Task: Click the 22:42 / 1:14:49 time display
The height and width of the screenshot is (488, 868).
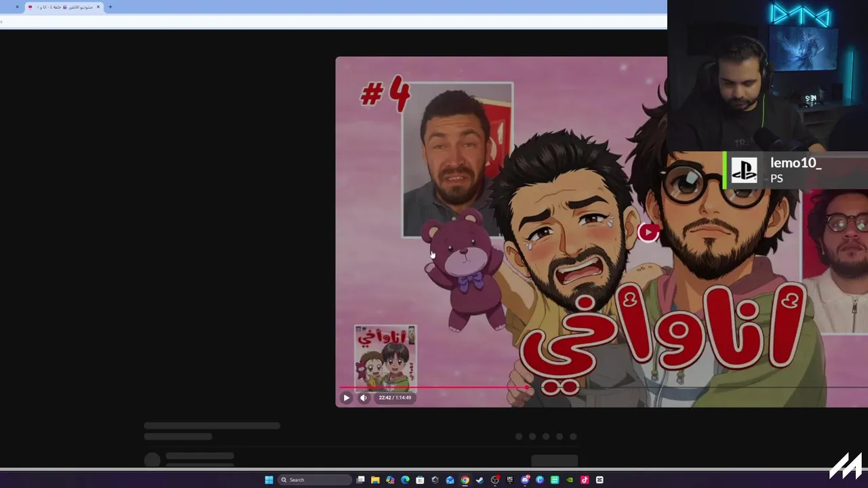Action: (395, 398)
